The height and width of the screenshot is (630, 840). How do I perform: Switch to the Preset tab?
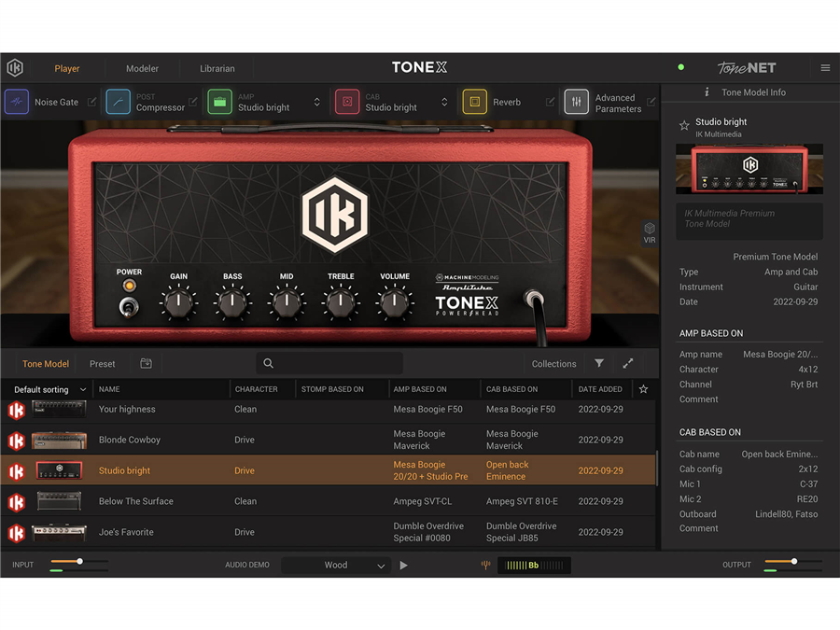(103, 364)
